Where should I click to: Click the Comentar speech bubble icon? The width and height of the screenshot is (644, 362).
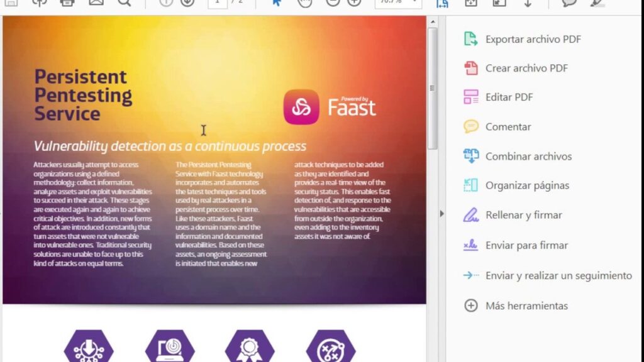tap(470, 126)
